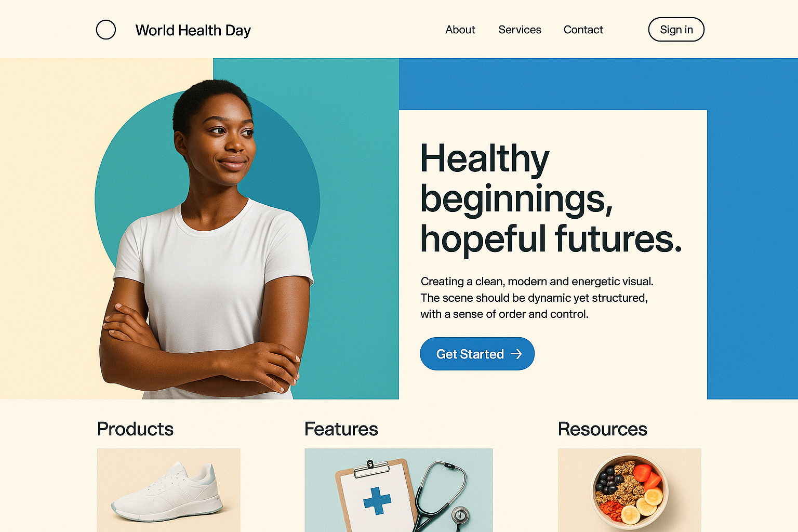Click the blue cross on clipboard

[x=377, y=501]
